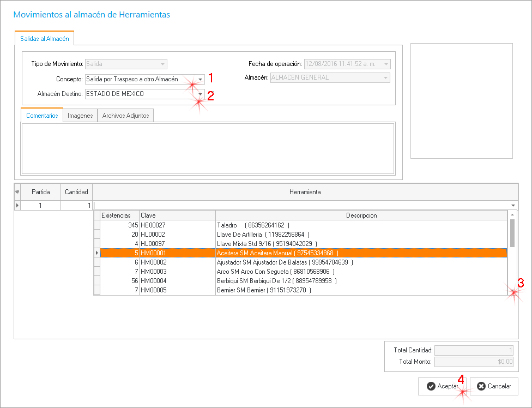Open the Archivos Adjuntos tab
The width and height of the screenshot is (532, 408).
point(125,116)
